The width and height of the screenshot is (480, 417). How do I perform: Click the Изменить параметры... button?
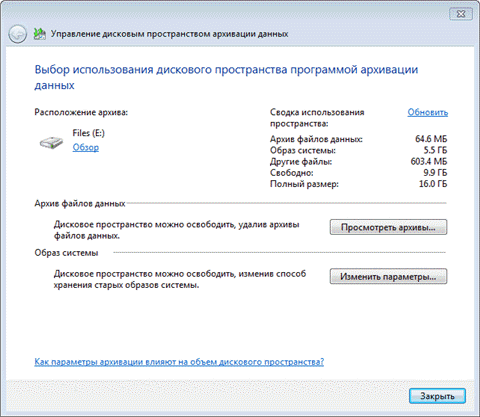click(388, 276)
